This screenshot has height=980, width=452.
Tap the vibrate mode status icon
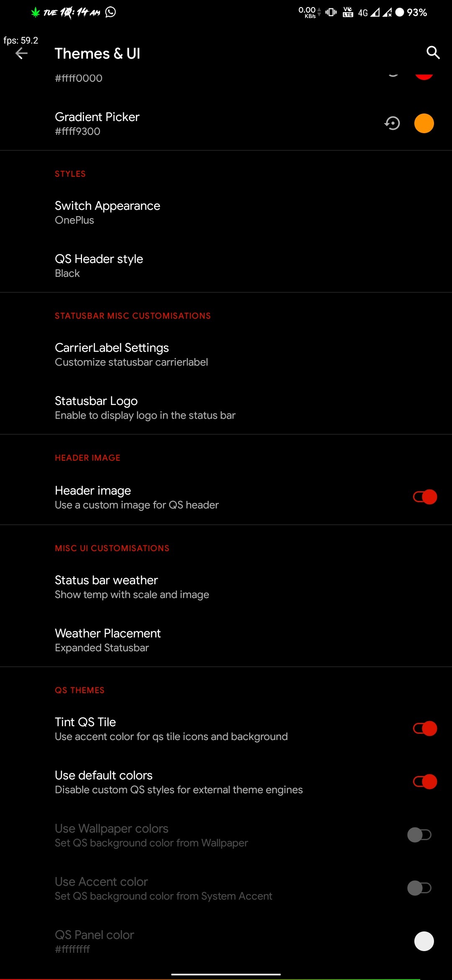click(x=331, y=12)
